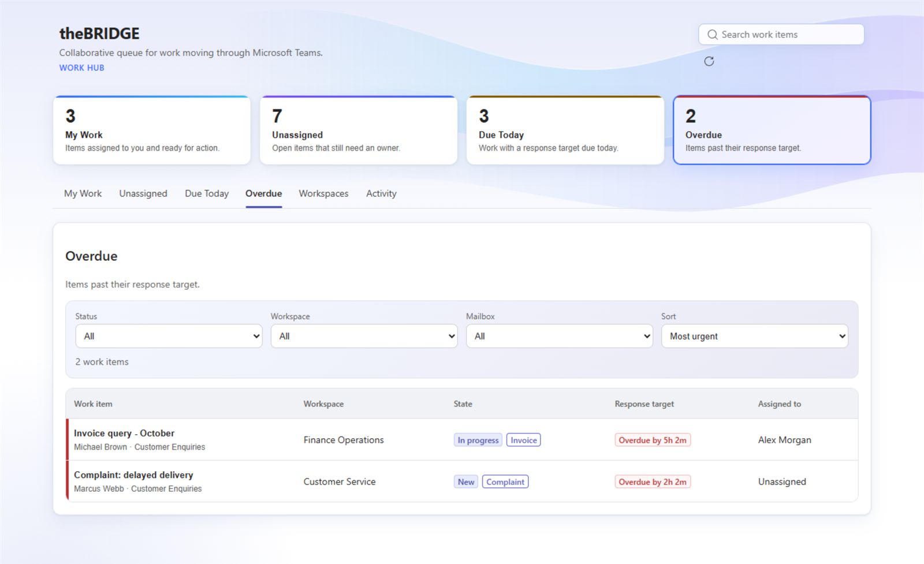This screenshot has width=924, height=564.
Task: Click the Michael Brown · Customer Enquiries subtitle
Action: [139, 447]
